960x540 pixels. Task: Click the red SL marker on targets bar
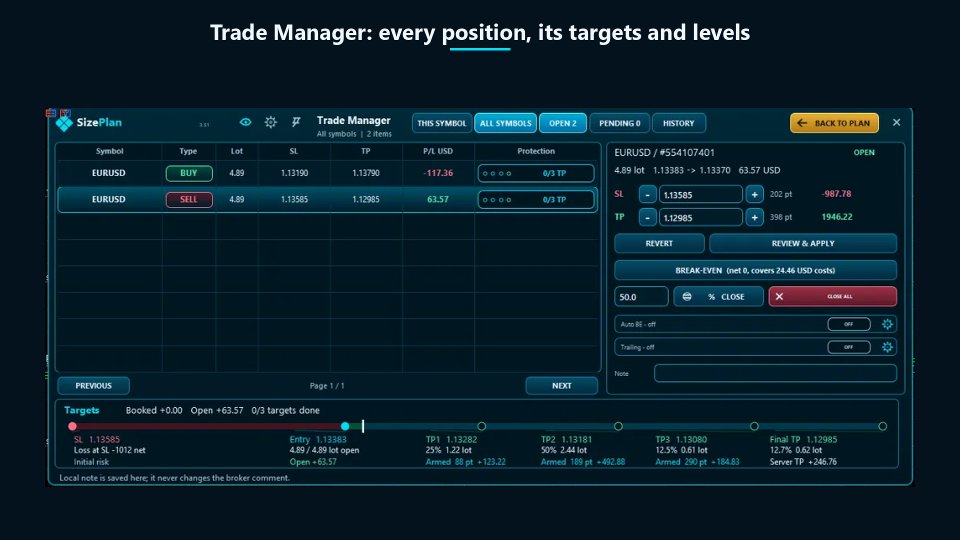[72, 426]
